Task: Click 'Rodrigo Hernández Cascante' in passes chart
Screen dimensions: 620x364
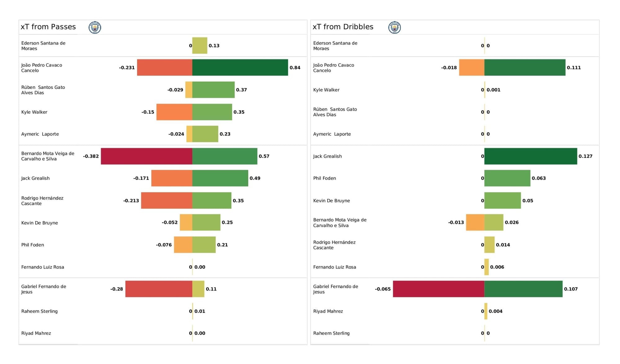Action: 42,201
